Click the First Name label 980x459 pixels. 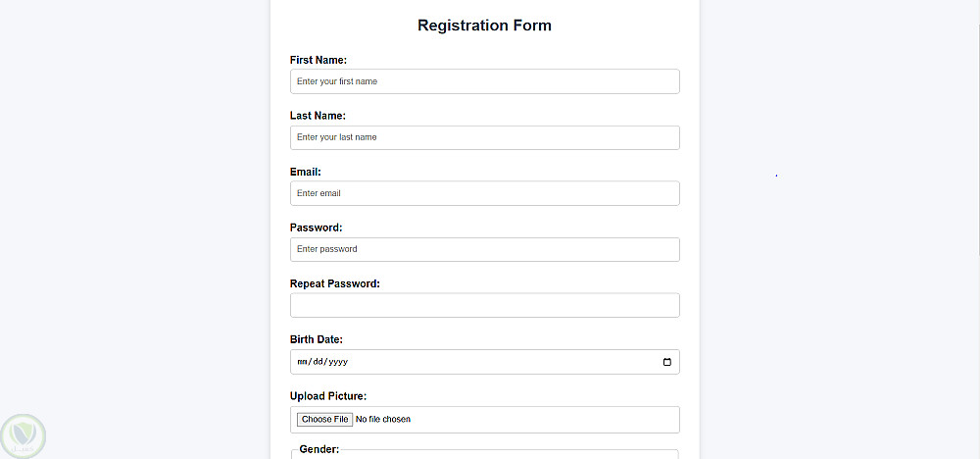tap(318, 60)
